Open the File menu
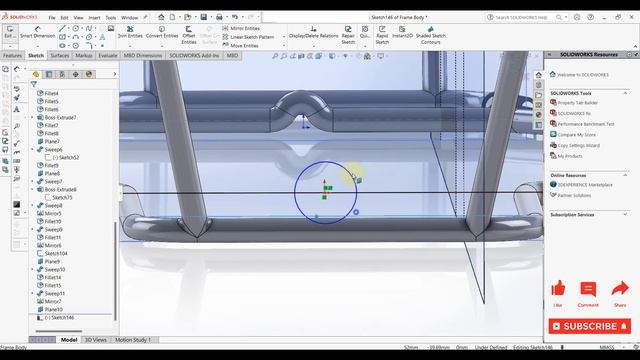This screenshot has width=640, height=360. coord(52,18)
